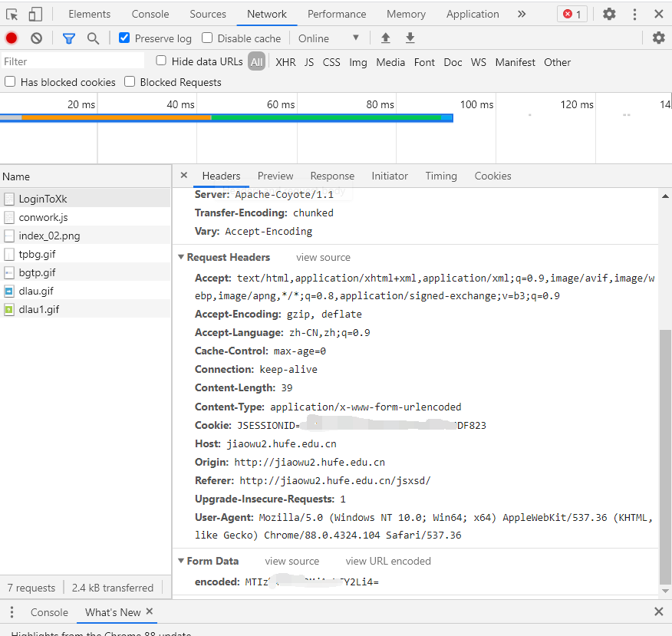This screenshot has width=672, height=636.
Task: Stop recording network log with red button
Action: point(12,38)
